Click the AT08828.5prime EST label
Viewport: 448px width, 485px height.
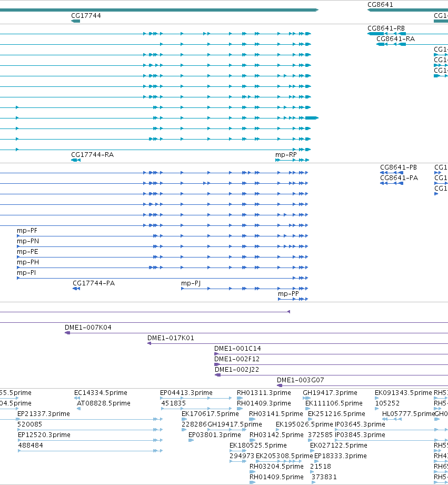103,403
